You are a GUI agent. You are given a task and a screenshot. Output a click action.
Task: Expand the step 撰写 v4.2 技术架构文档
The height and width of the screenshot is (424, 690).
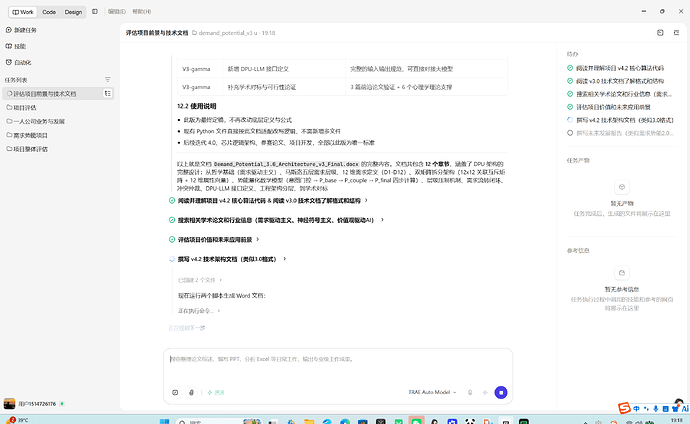click(228, 259)
